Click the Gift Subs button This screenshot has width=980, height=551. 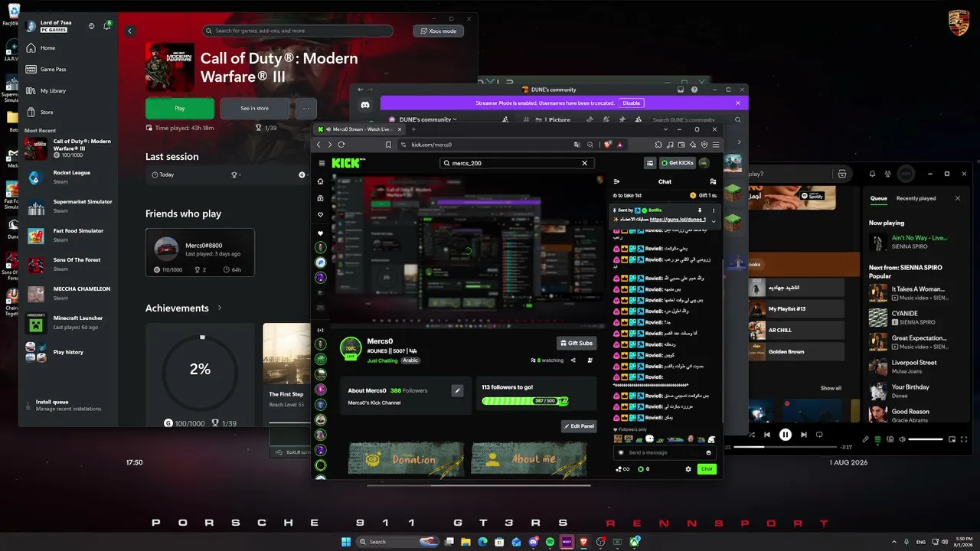[x=577, y=344]
